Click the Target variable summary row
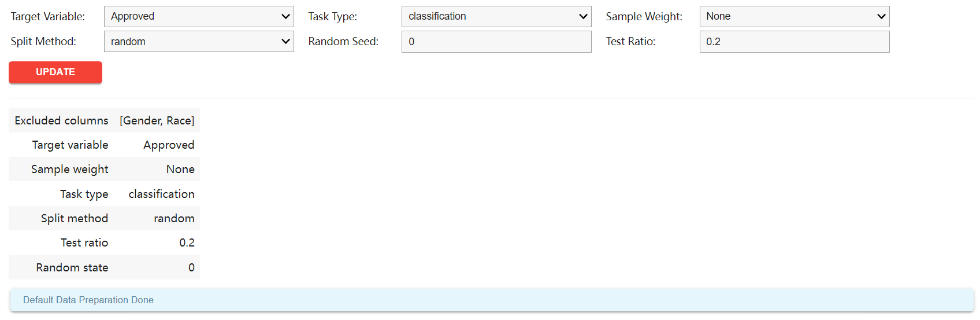 (x=104, y=145)
